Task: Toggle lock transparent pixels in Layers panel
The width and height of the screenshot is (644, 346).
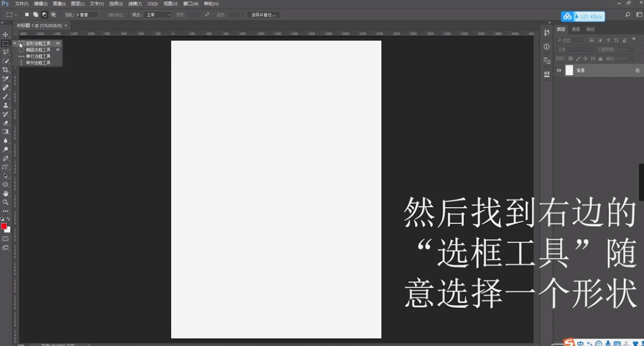Action: (571, 58)
